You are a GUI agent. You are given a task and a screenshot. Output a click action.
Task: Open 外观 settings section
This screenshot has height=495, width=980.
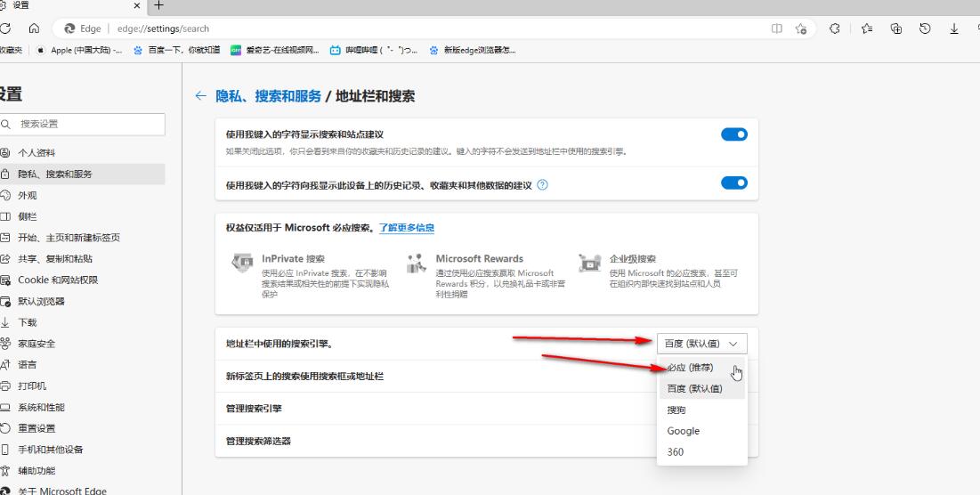click(83, 195)
